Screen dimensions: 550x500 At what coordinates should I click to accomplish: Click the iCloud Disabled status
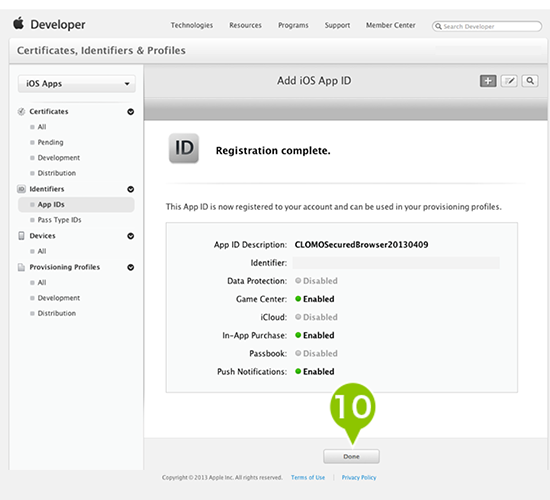[316, 317]
